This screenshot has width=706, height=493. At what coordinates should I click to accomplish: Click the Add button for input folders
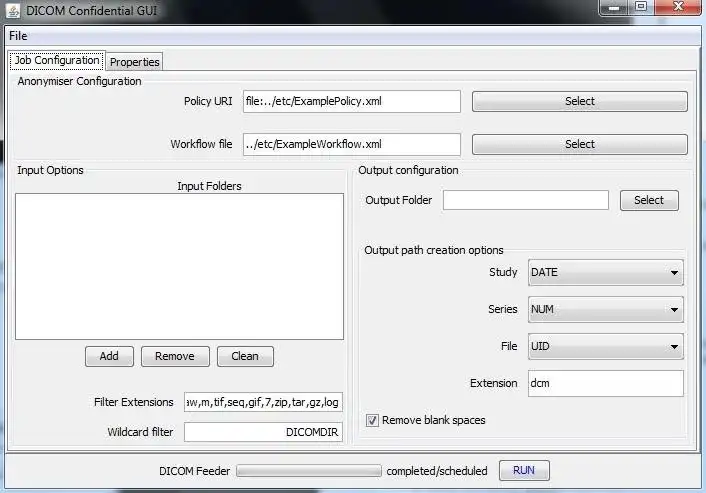click(x=109, y=356)
